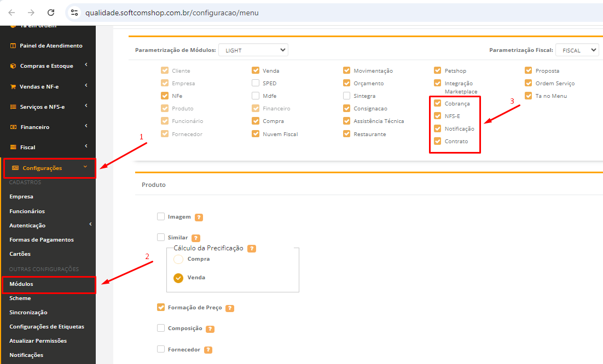Click the help icon beside Imagem
The height and width of the screenshot is (364, 603).
(199, 217)
